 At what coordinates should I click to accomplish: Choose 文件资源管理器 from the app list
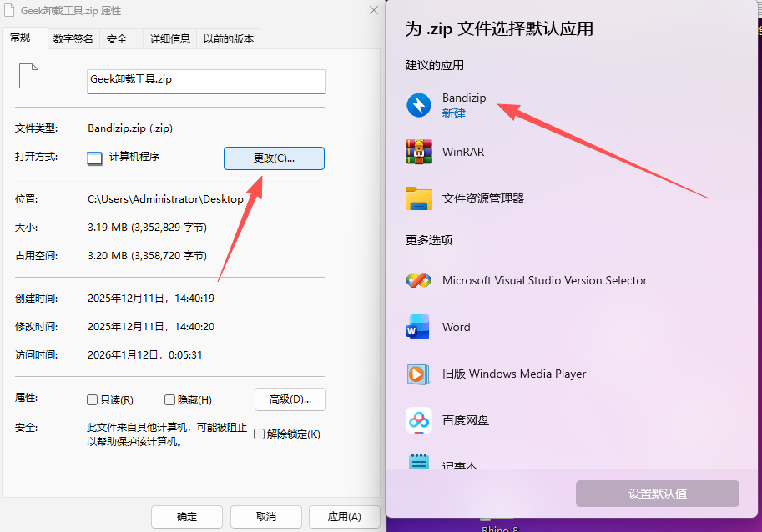(x=417, y=198)
